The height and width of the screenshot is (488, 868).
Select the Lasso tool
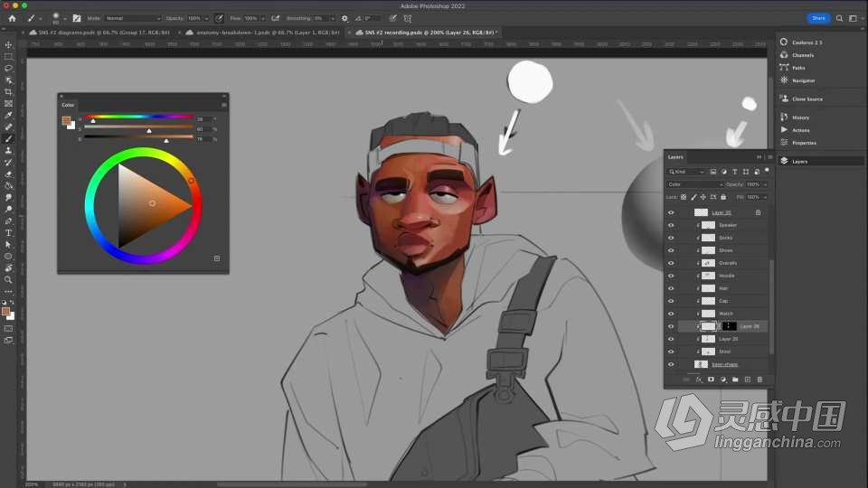(8, 69)
